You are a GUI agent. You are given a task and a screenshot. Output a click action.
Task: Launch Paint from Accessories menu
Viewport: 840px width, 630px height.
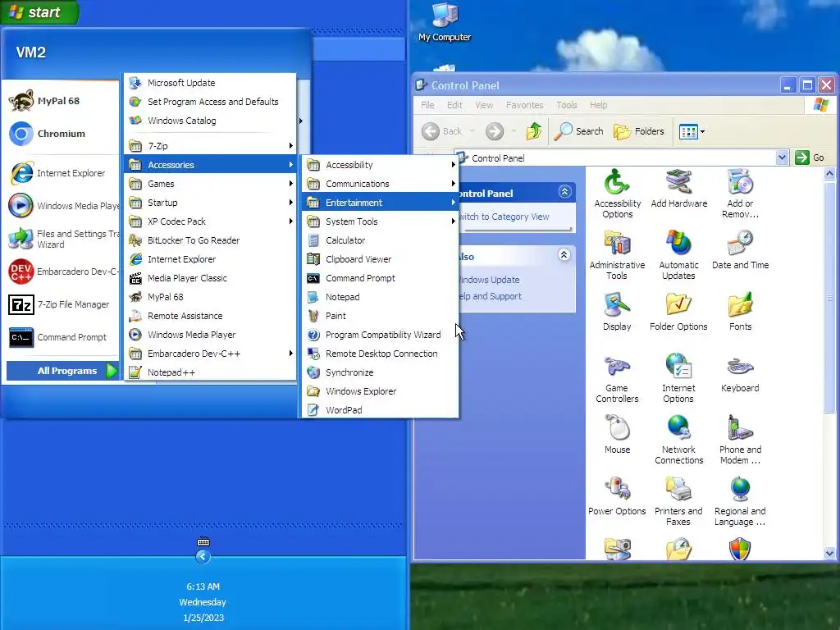381,316
